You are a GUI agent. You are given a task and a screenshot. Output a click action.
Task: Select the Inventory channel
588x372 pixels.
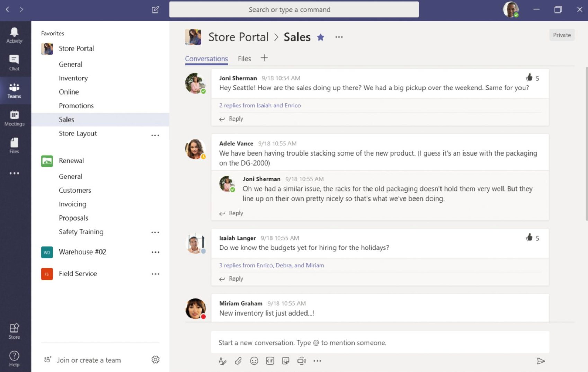[x=73, y=78]
